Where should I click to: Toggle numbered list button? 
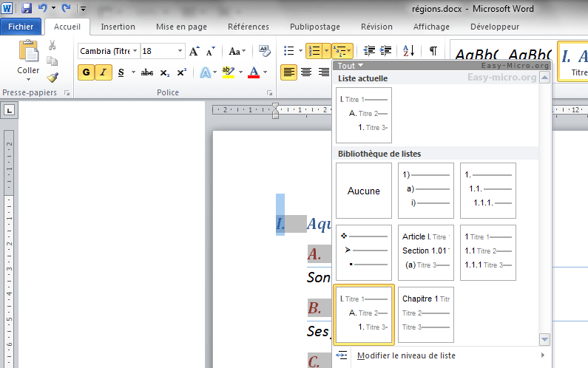(x=314, y=50)
